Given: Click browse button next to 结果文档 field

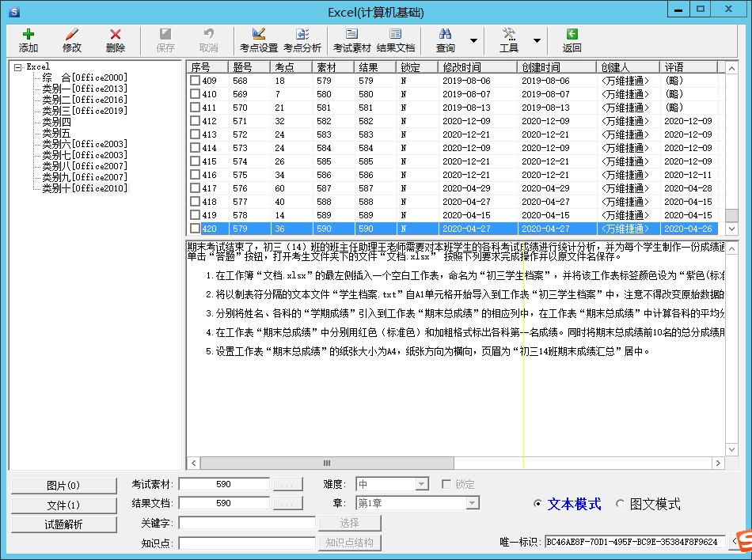Looking at the screenshot, I should [288, 503].
